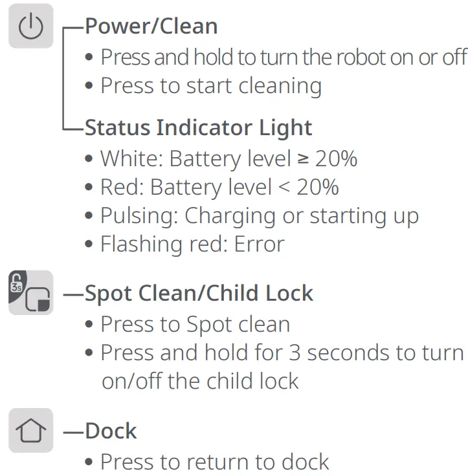This screenshot has width=468, height=476.
Task: Click the bracket line joining Power/Clean and Status Indicator
Action: pyautogui.click(x=64, y=78)
